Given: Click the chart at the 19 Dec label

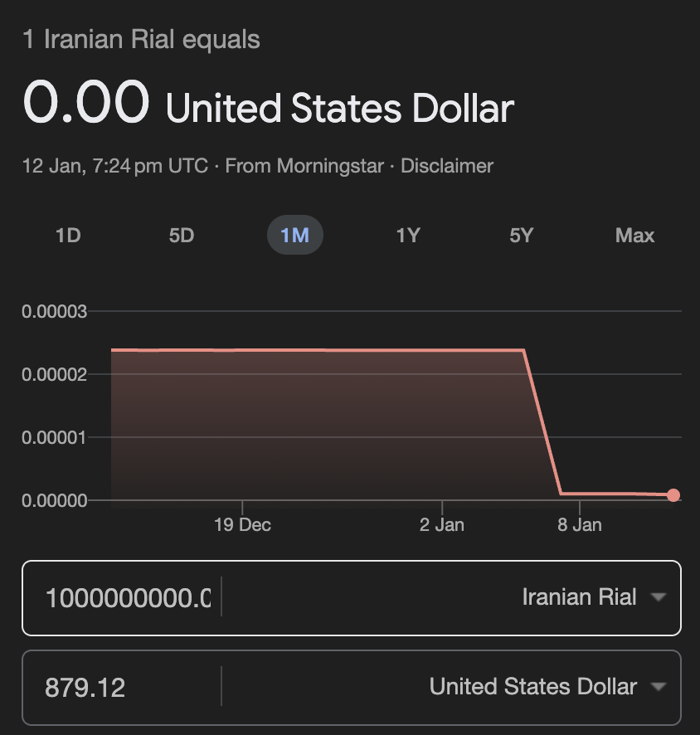Looking at the screenshot, I should pos(242,524).
